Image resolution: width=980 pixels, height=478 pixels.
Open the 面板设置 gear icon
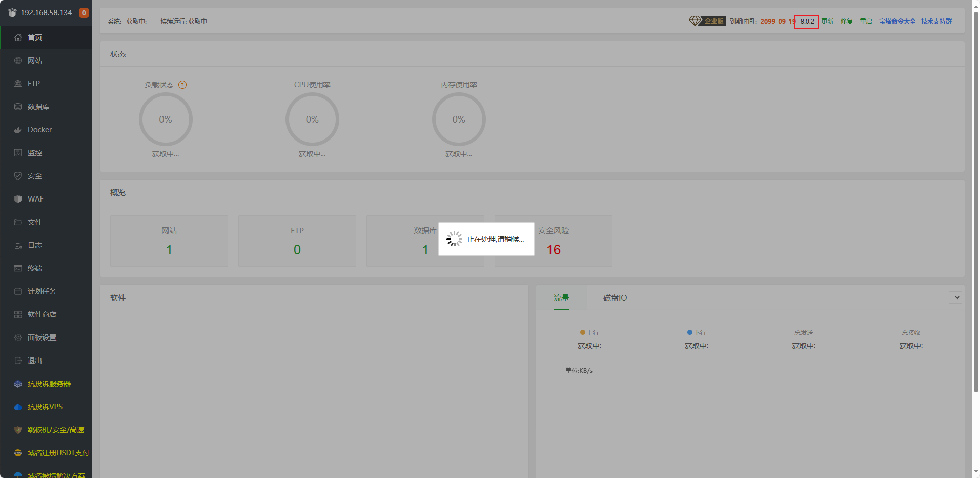point(18,337)
